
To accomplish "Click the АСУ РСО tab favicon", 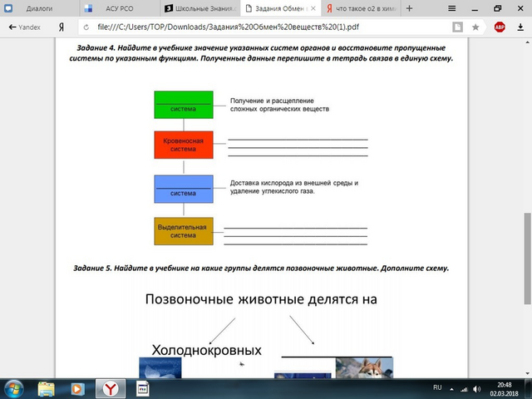I will [89, 8].
